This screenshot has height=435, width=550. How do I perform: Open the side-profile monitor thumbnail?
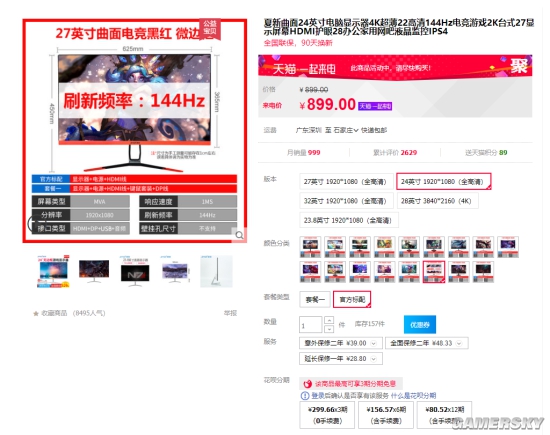tap(216, 272)
